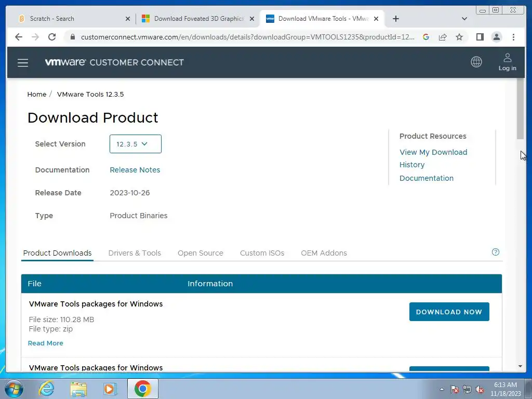Viewport: 532px width, 399px height.
Task: Open the Windows Start menu
Action: [14, 389]
